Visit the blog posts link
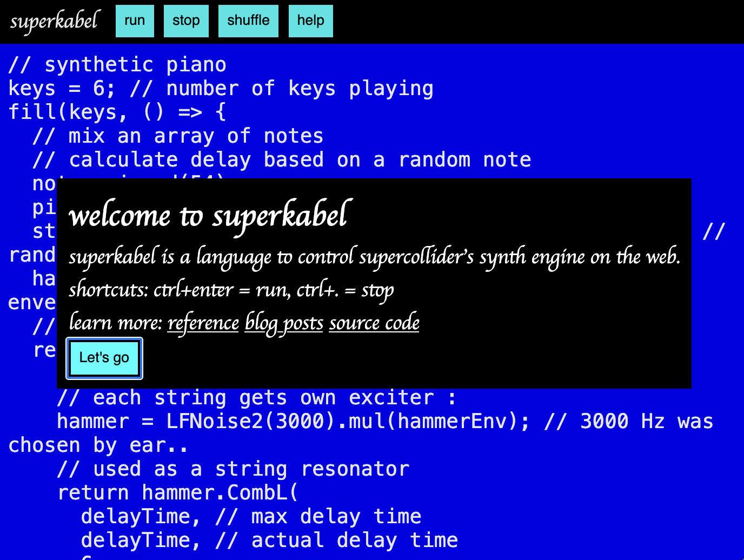Viewport: 744px width, 560px height. (x=284, y=323)
